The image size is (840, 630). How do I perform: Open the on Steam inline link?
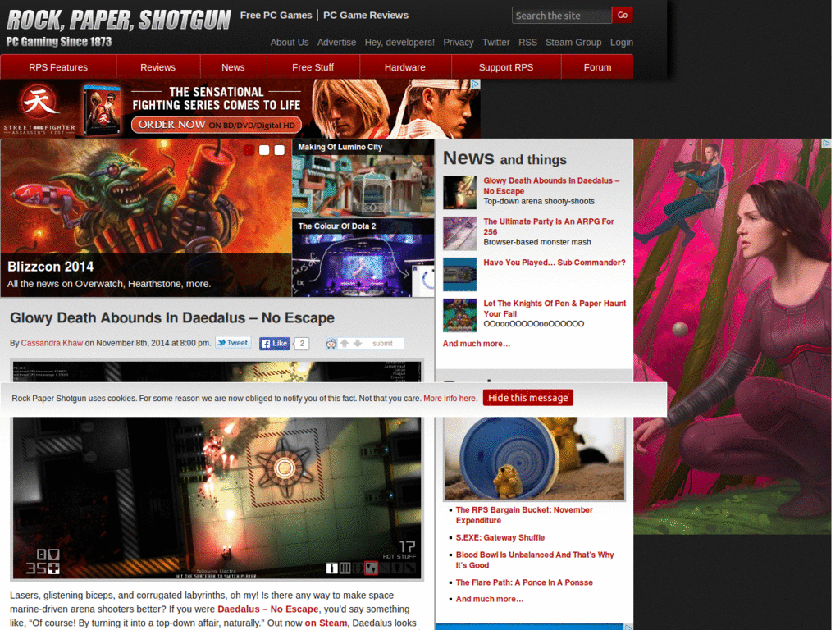pos(326,623)
